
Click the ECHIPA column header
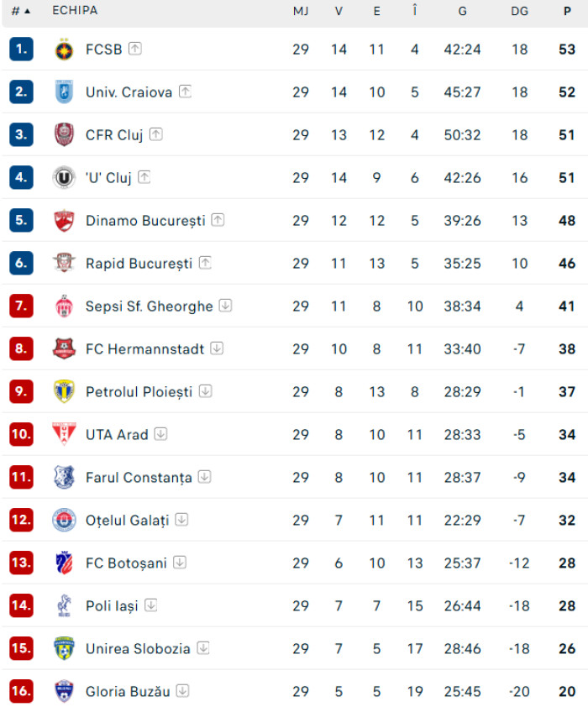click(x=75, y=11)
